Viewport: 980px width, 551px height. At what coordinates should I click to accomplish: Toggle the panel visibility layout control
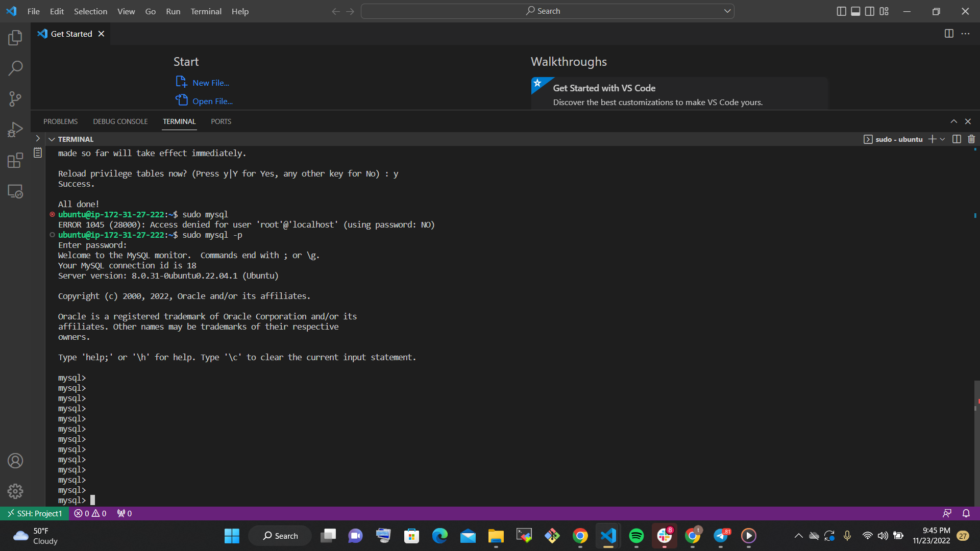(x=855, y=11)
